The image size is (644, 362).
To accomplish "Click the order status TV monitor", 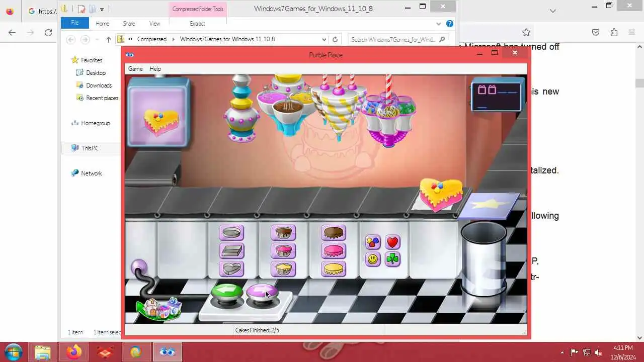I will point(496,96).
